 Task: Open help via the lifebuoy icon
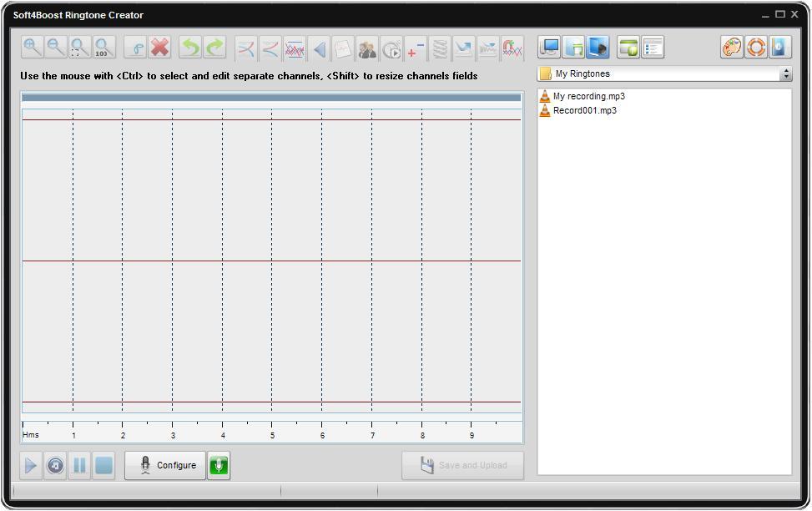(x=756, y=47)
